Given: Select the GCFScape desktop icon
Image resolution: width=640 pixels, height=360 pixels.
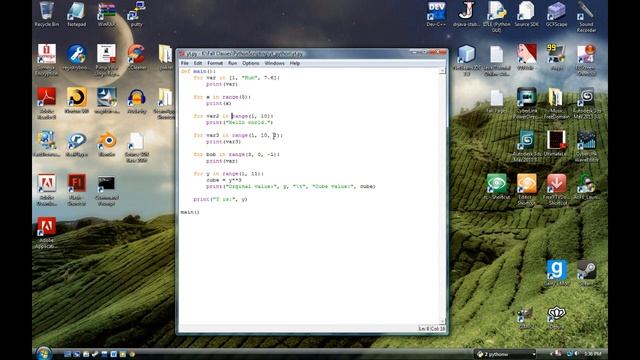Looking at the screenshot, I should pyautogui.click(x=556, y=15).
